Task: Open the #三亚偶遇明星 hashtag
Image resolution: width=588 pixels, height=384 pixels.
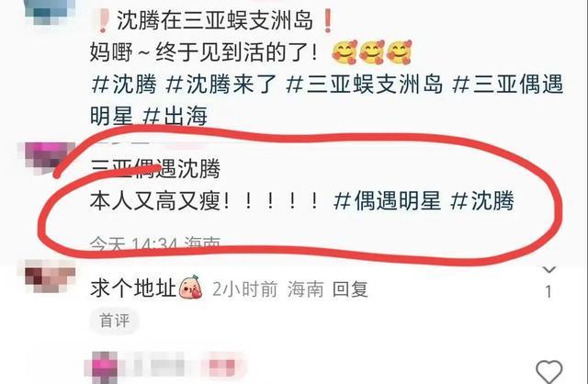Action: (x=327, y=99)
